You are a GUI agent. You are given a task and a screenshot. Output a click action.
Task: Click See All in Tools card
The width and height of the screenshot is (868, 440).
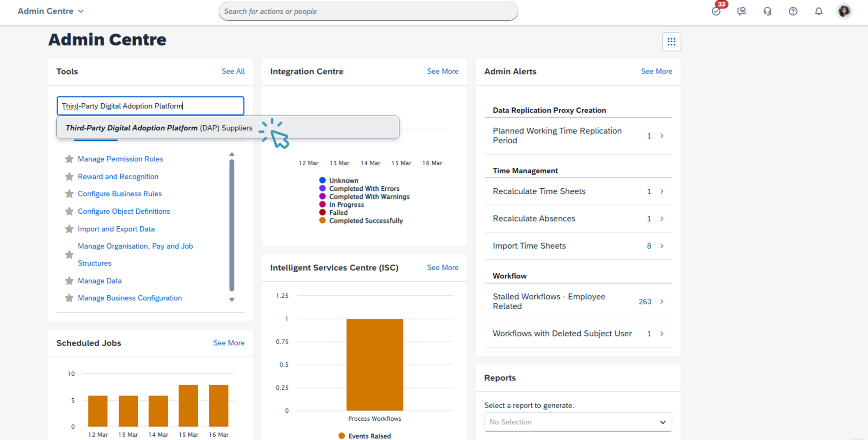coord(233,71)
